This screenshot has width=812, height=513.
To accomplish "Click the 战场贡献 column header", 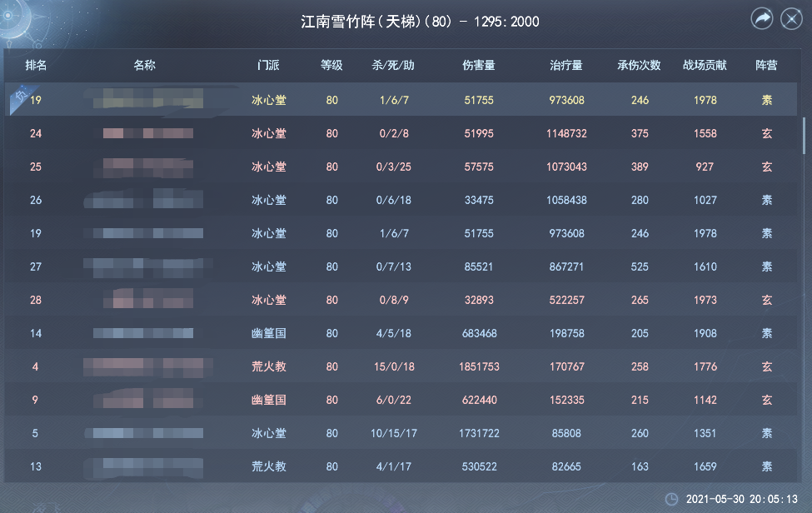I will [705, 65].
